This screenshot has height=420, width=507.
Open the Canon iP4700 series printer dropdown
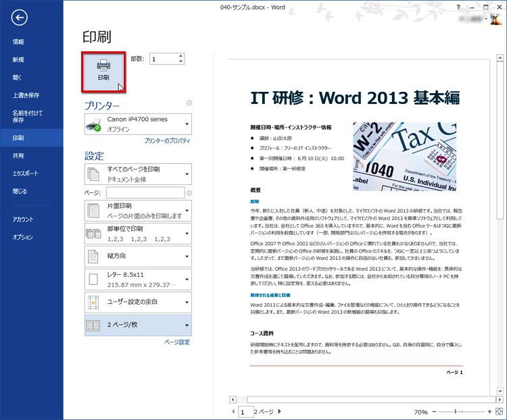(x=138, y=124)
